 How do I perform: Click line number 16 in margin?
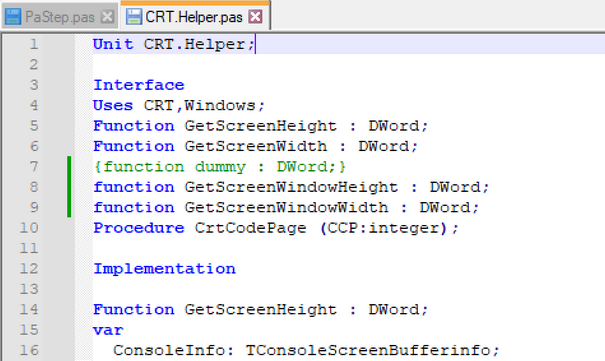point(29,351)
